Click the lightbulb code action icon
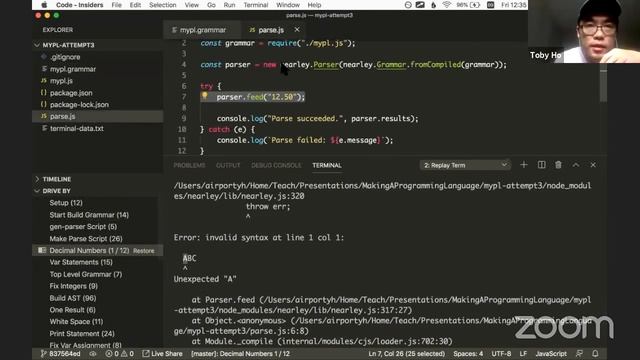The image size is (640, 360). tap(205, 96)
